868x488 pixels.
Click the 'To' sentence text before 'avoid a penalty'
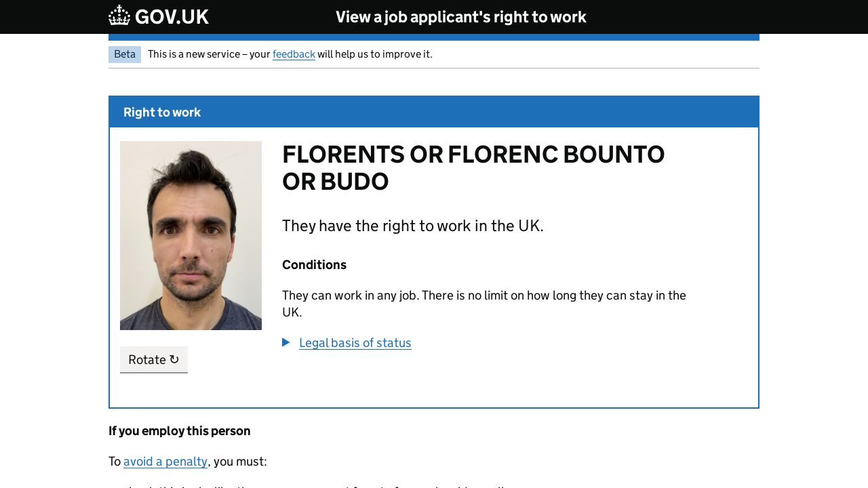point(115,462)
